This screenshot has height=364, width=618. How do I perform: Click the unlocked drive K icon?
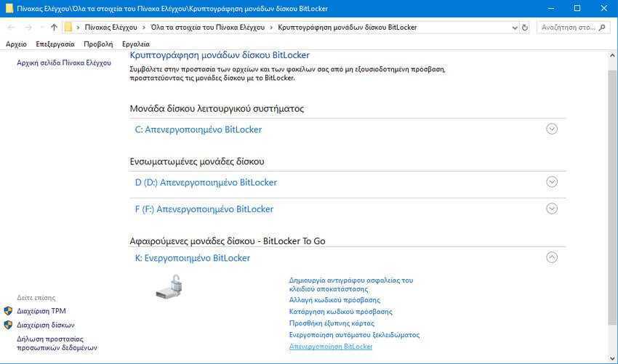pyautogui.click(x=170, y=288)
